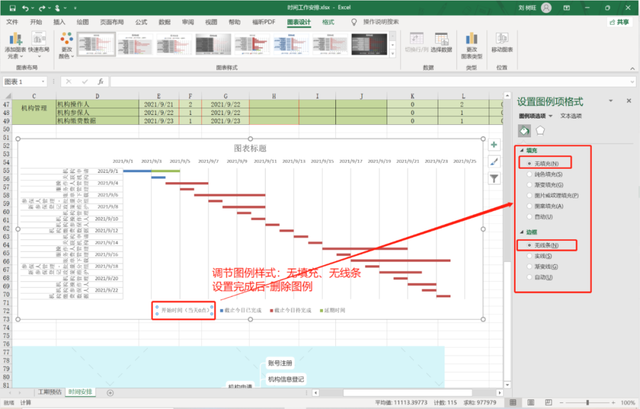Screen dimensions: 640x409
Task: Click the 图表标题 chart title
Action: coord(250,148)
